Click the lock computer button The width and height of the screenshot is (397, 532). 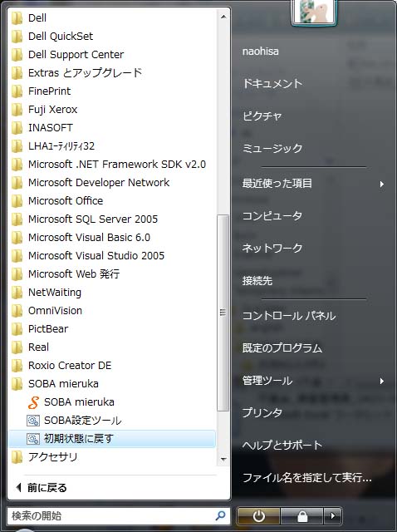pos(302,516)
